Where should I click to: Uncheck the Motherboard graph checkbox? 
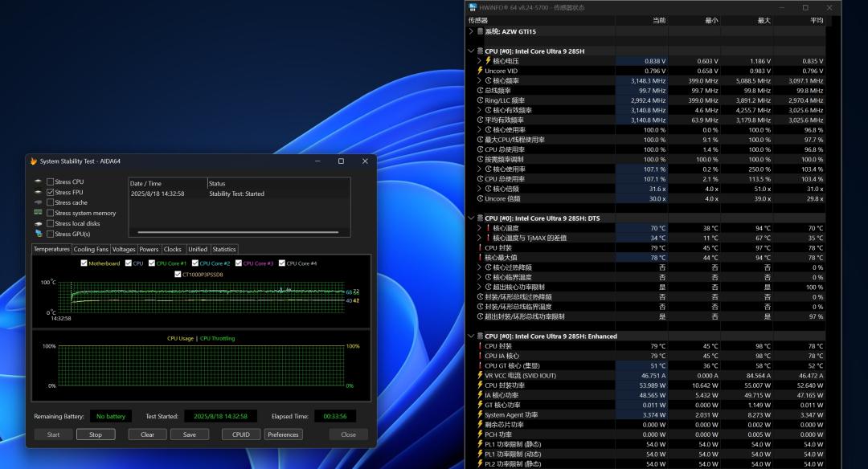click(84, 263)
